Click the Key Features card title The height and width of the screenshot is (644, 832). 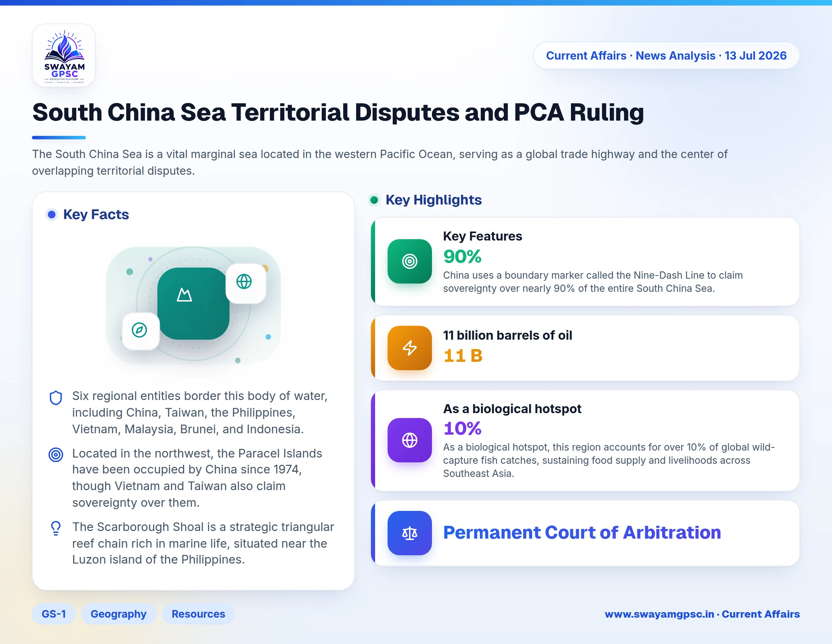coord(482,236)
